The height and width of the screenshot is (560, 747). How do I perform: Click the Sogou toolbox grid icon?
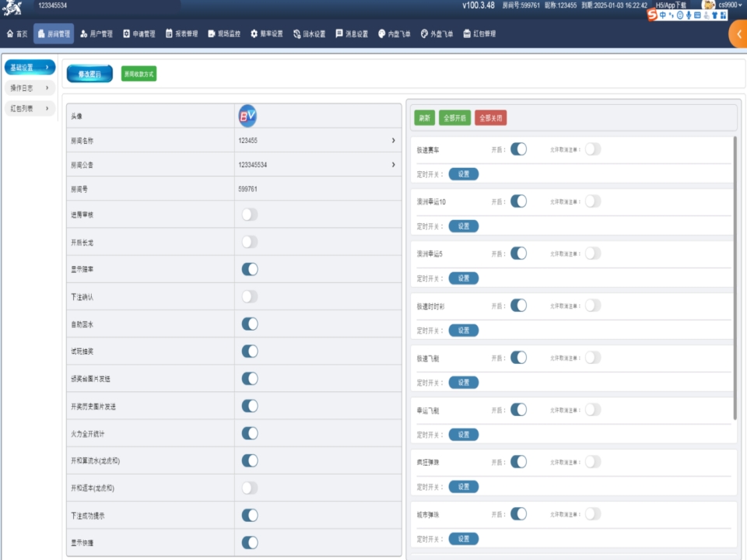(x=723, y=16)
